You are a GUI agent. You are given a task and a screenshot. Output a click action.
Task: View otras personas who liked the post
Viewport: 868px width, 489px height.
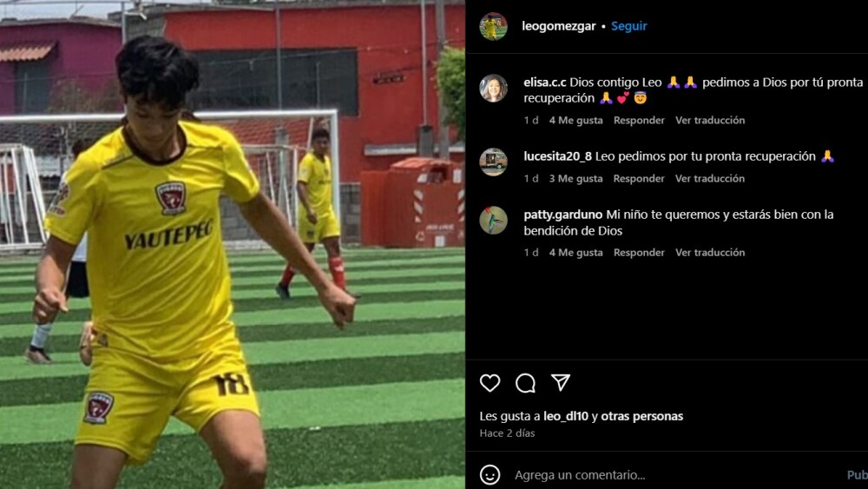(642, 416)
